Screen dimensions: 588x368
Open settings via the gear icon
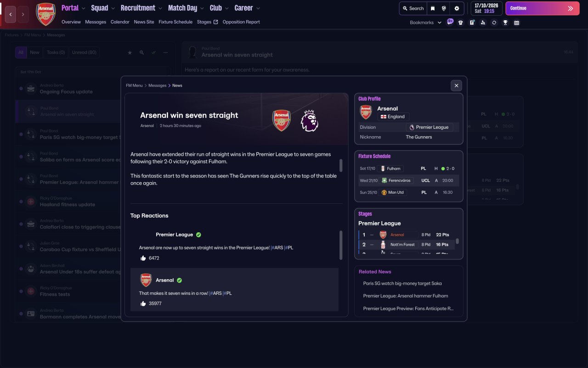(457, 8)
